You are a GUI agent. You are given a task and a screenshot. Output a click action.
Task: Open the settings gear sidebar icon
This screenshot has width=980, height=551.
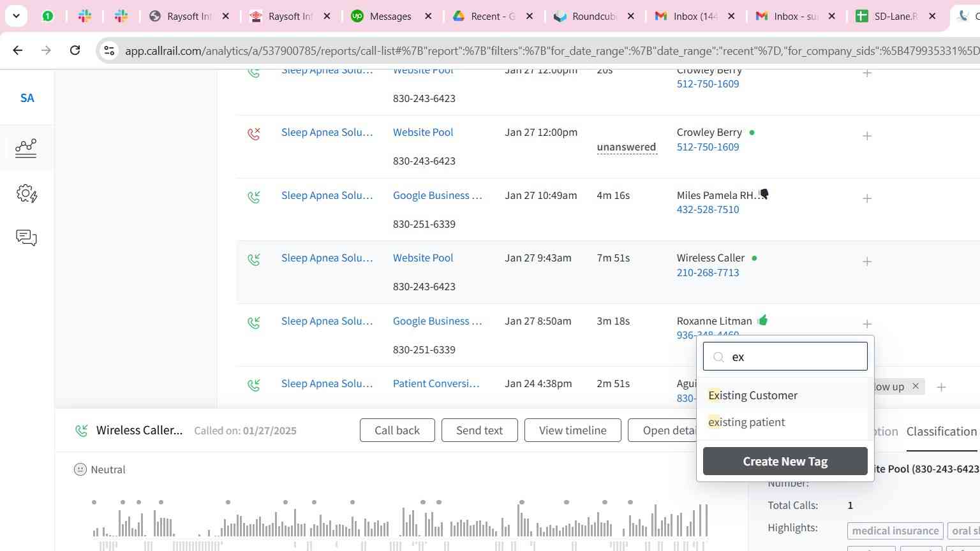click(27, 193)
